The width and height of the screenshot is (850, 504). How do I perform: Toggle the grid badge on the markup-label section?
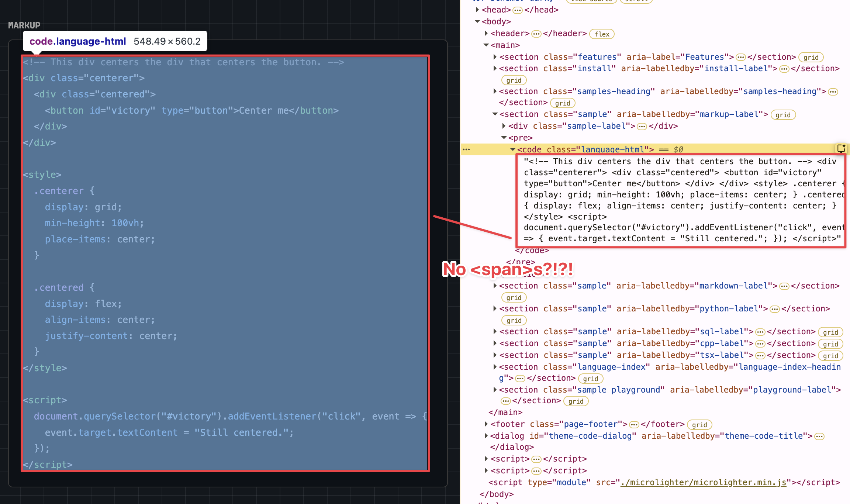[783, 115]
